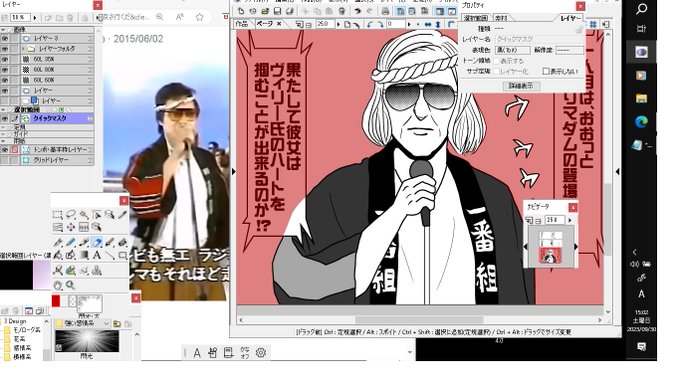Check the 表示しない checkbox in properties
Image resolution: width=680 pixels, height=382 pixels.
(546, 71)
